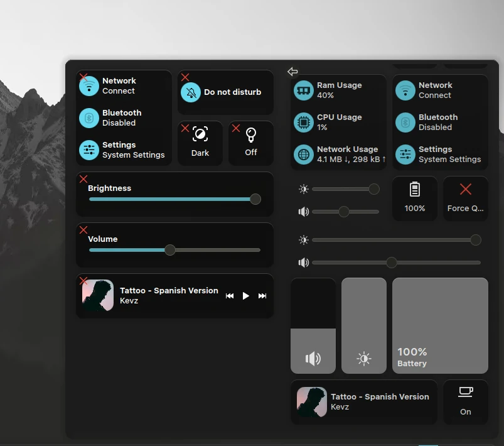Click the back arrow at the top

[x=292, y=72]
